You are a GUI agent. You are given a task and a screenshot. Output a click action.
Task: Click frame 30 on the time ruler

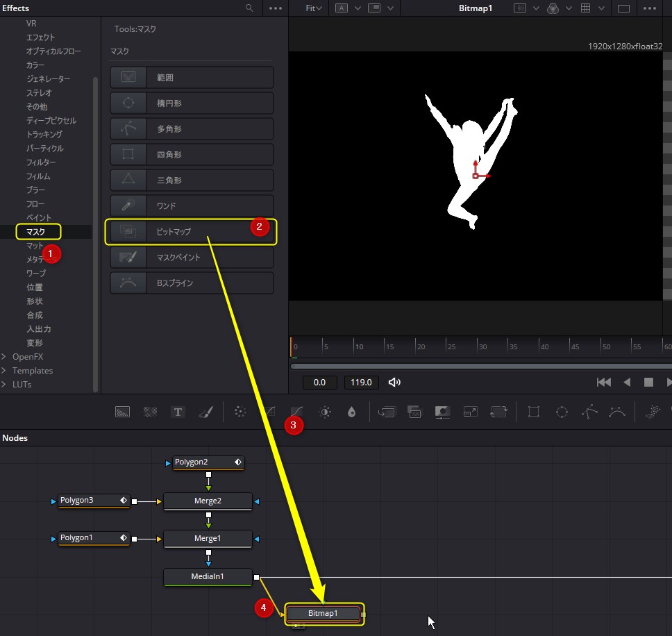(482, 346)
